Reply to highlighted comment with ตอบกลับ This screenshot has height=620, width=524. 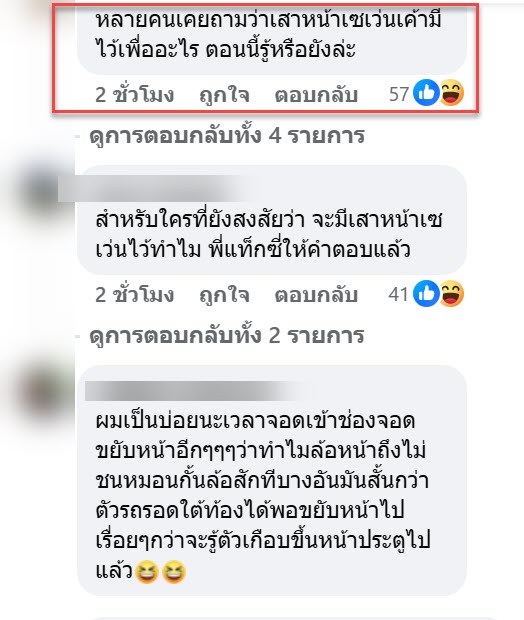pos(316,95)
